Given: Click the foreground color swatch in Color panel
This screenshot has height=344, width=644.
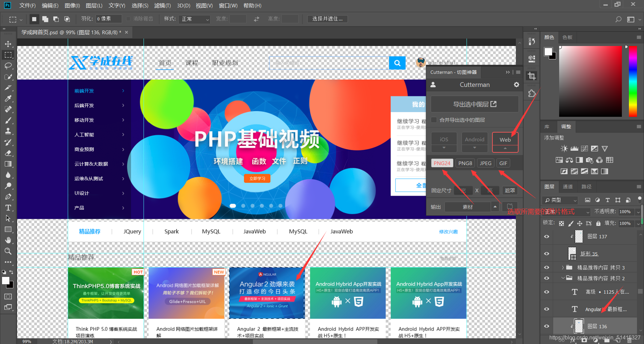Looking at the screenshot, I should click(x=548, y=51).
